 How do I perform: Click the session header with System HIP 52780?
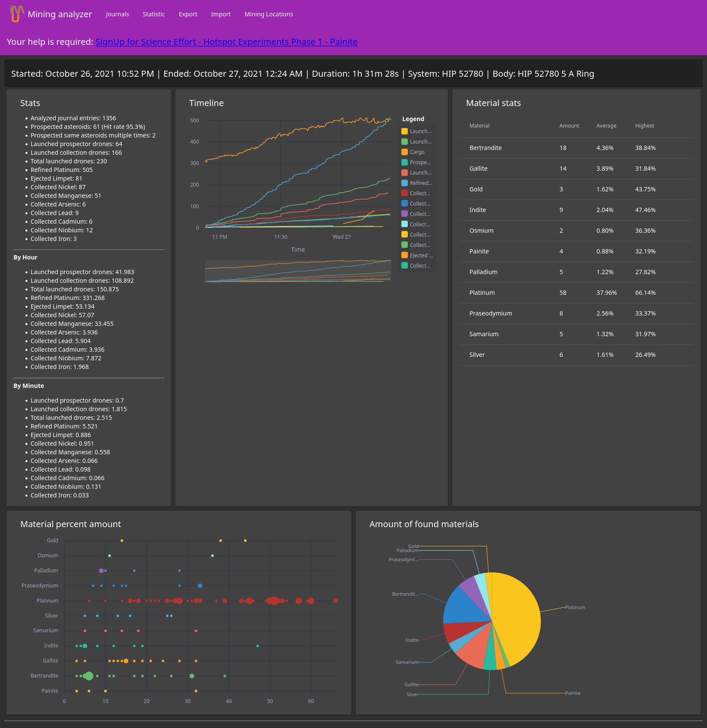(x=353, y=74)
